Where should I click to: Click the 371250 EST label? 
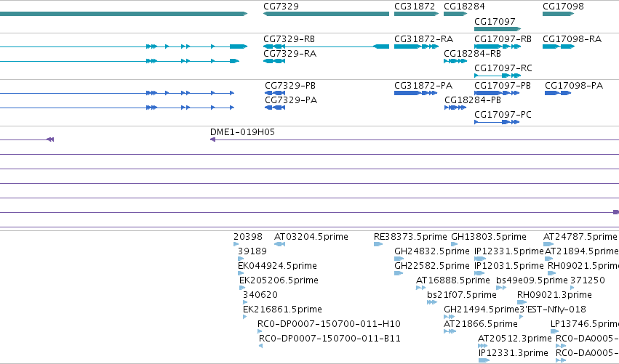point(588,280)
